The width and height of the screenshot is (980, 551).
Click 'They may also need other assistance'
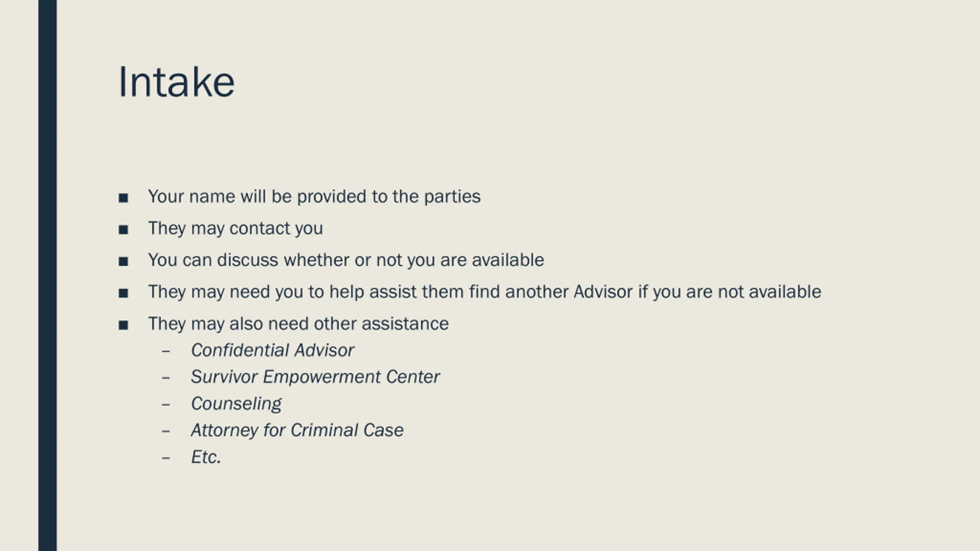(298, 324)
